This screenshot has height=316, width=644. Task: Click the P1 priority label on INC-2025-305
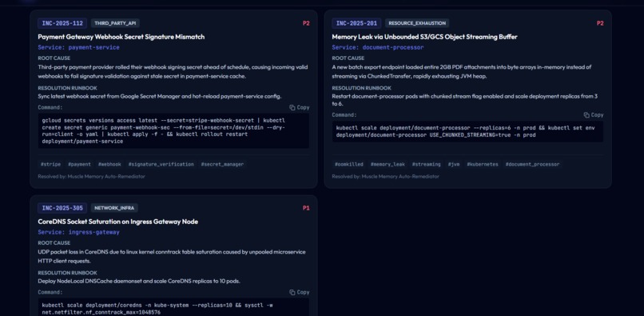click(x=306, y=208)
